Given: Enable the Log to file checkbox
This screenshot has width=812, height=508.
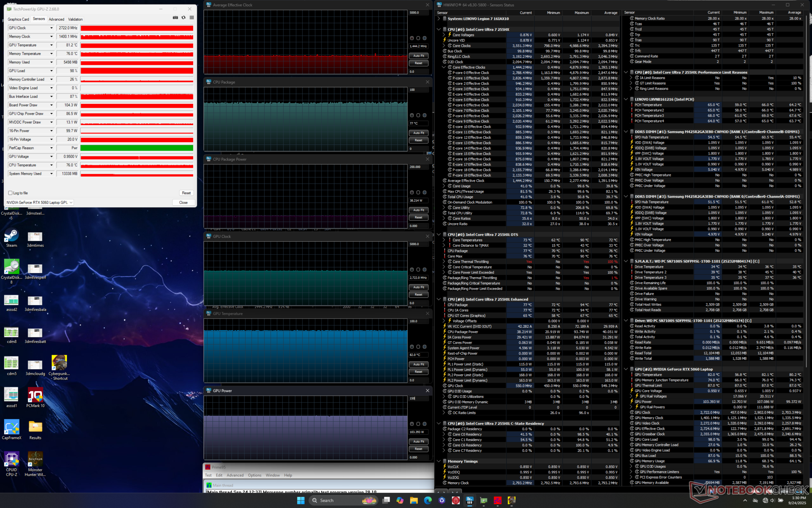Looking at the screenshot, I should [x=11, y=193].
